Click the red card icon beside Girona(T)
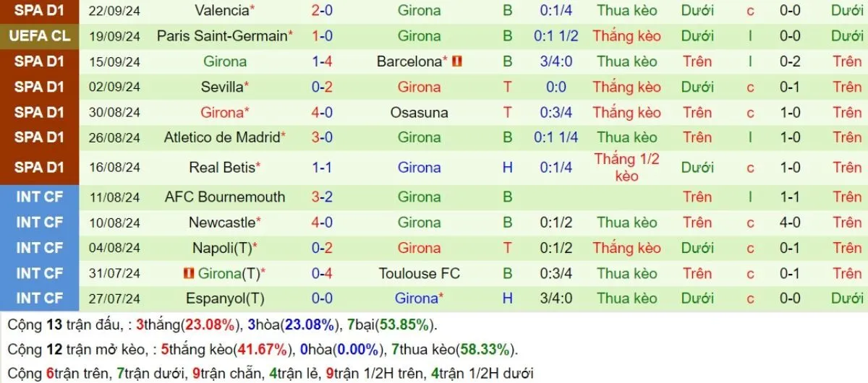The height and width of the screenshot is (383, 868). [190, 273]
